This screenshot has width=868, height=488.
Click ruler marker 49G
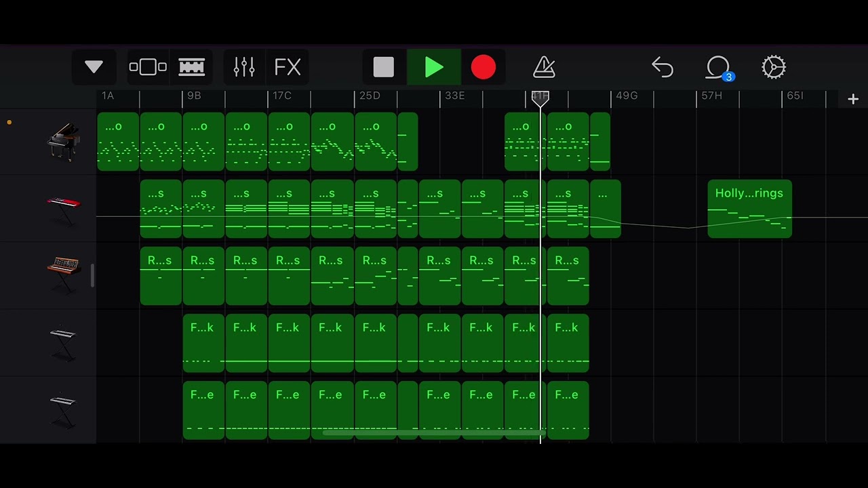click(x=627, y=96)
